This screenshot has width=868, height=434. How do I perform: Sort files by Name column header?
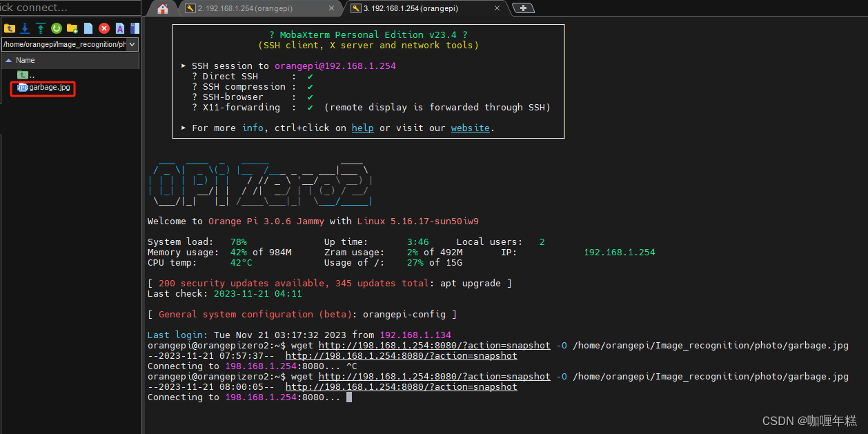coord(70,61)
